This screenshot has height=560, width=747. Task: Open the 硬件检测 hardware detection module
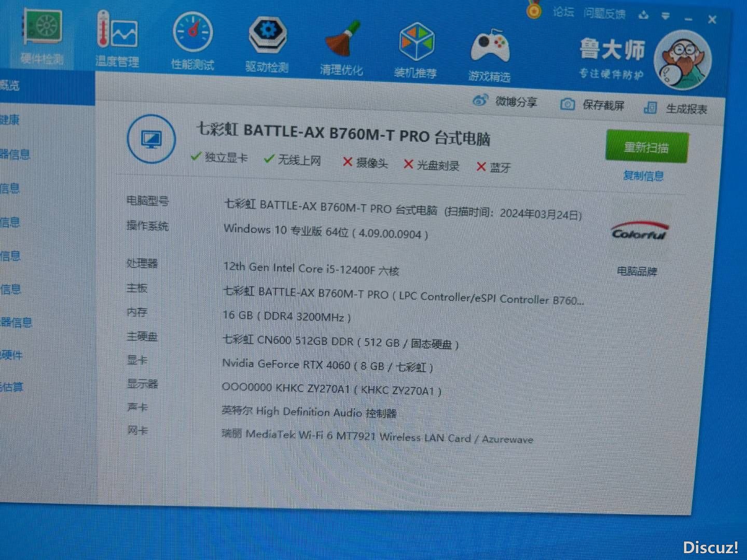(43, 37)
